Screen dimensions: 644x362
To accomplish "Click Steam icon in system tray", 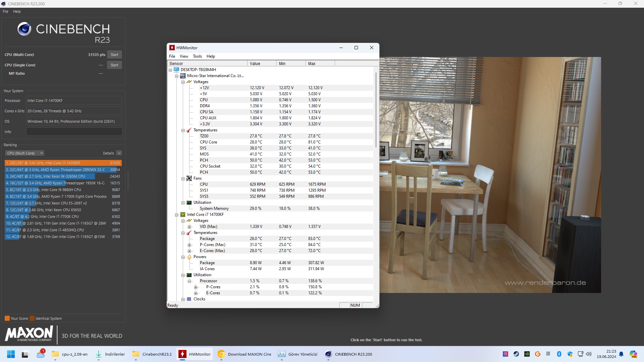I will [x=516, y=354].
